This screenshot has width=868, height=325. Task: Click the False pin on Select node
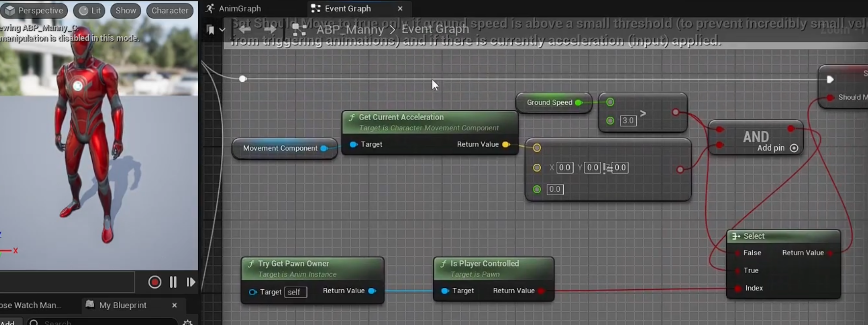(x=737, y=253)
